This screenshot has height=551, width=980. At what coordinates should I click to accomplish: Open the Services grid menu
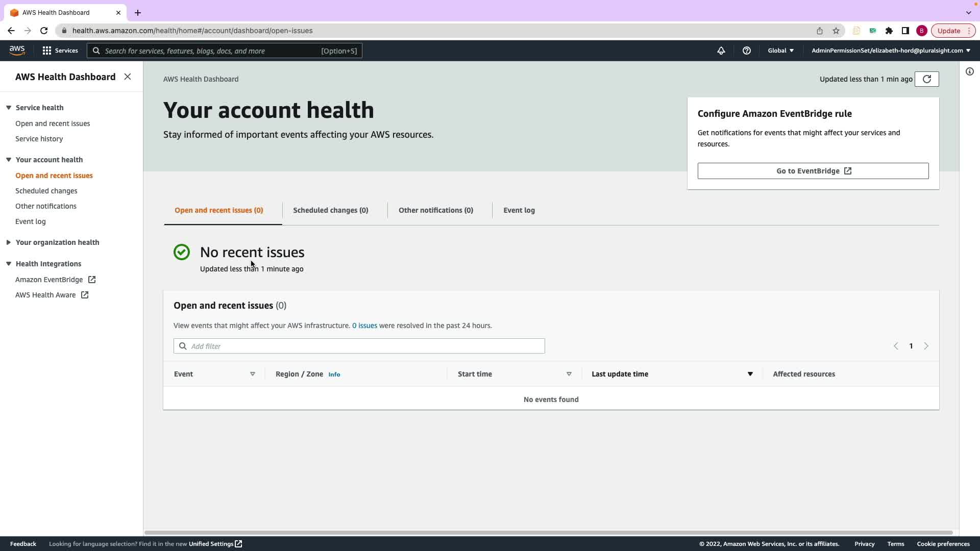coord(60,51)
